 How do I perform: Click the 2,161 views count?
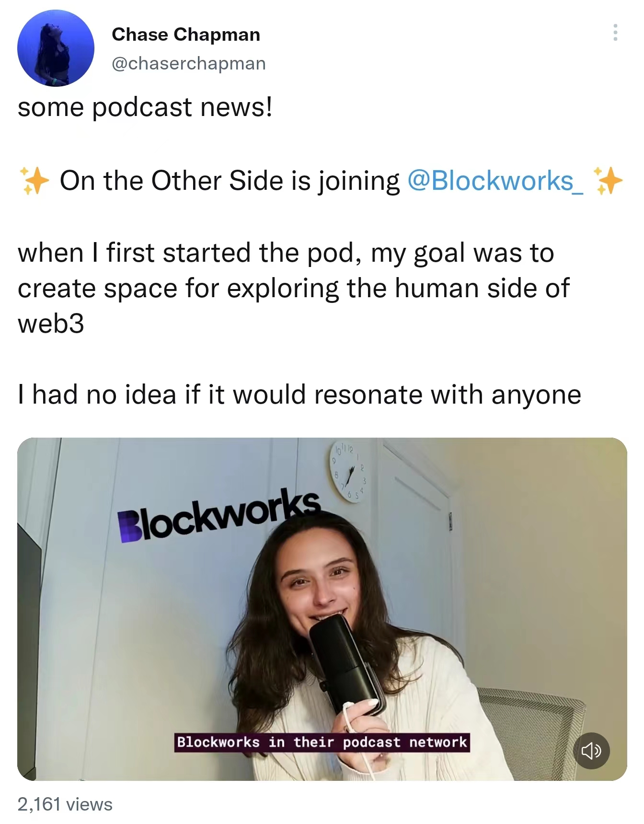coord(65,804)
